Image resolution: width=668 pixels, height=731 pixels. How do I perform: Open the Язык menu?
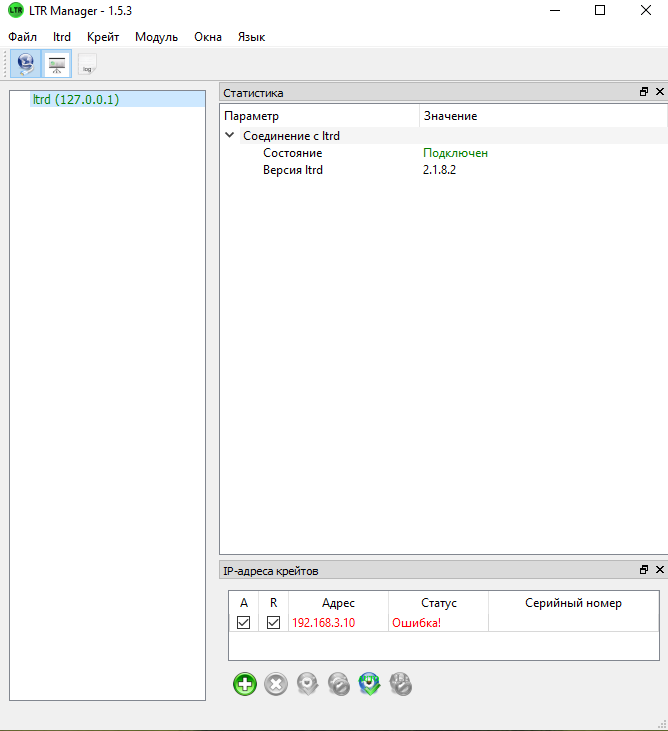pyautogui.click(x=251, y=37)
